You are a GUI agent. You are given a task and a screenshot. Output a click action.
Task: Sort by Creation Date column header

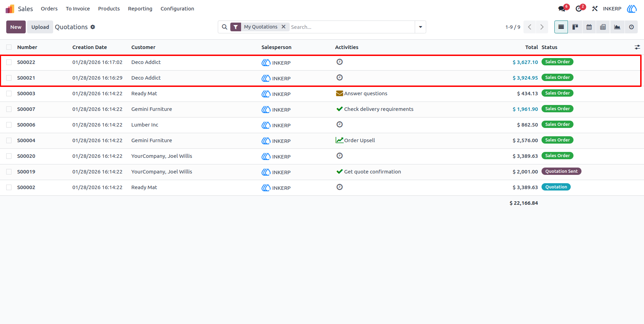[x=90, y=47]
